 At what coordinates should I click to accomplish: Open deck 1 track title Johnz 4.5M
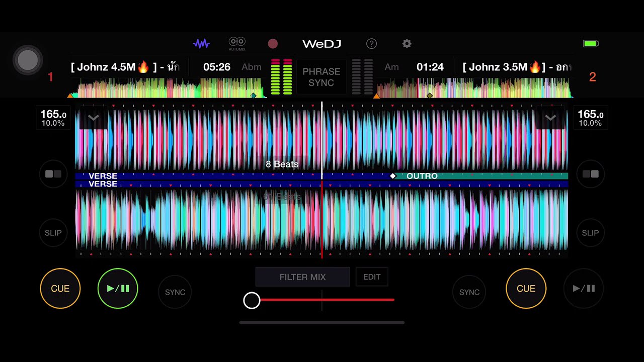(x=125, y=67)
